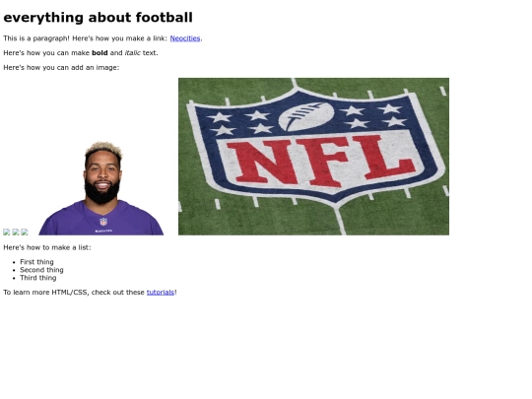Click the player headshot in purple jersey

click(x=101, y=188)
